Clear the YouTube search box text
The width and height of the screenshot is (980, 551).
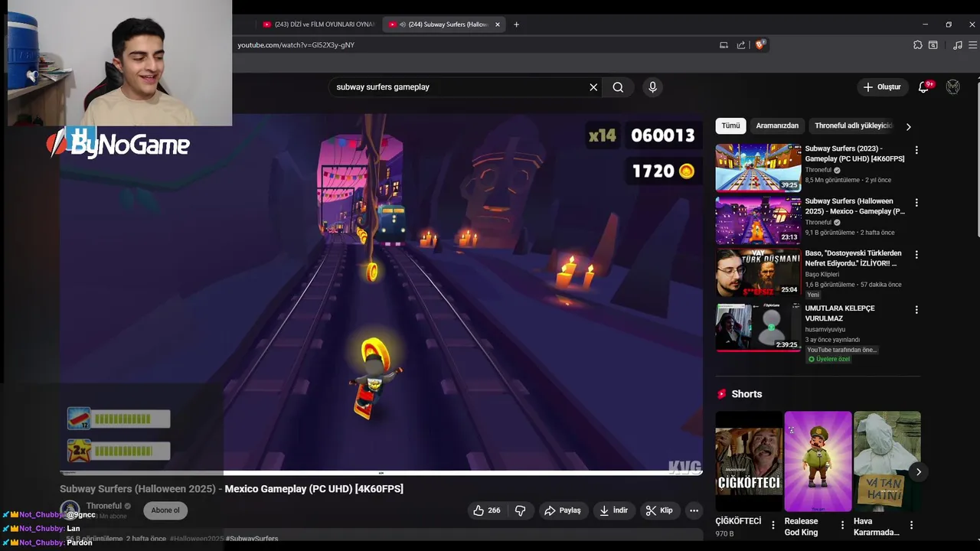tap(593, 87)
